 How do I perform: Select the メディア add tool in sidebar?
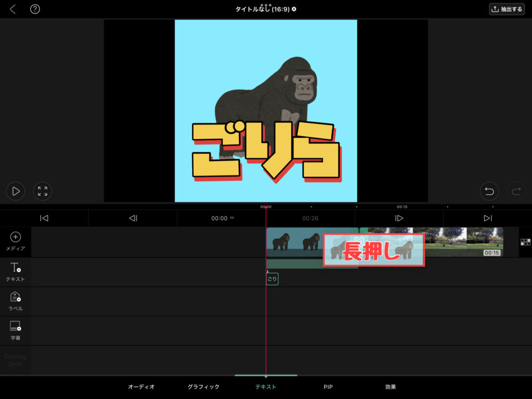point(15,241)
